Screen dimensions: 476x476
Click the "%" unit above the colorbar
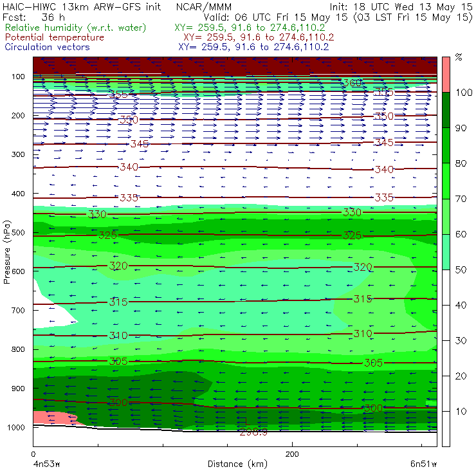[459, 57]
